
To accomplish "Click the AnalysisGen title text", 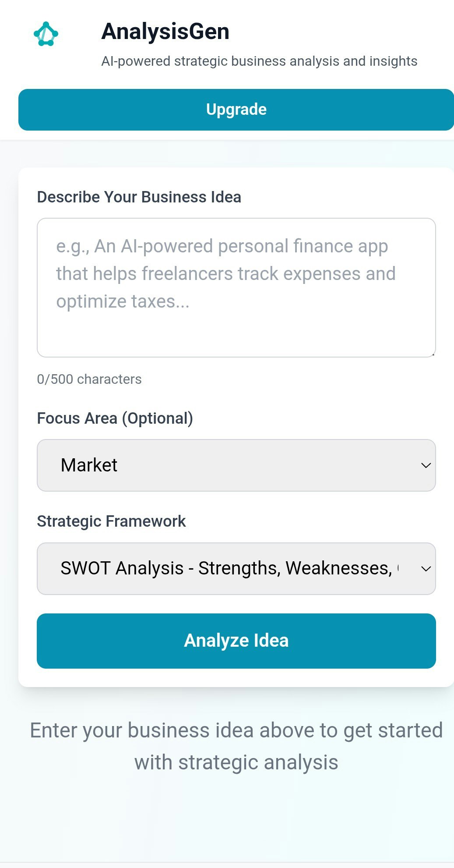I will coord(165,31).
